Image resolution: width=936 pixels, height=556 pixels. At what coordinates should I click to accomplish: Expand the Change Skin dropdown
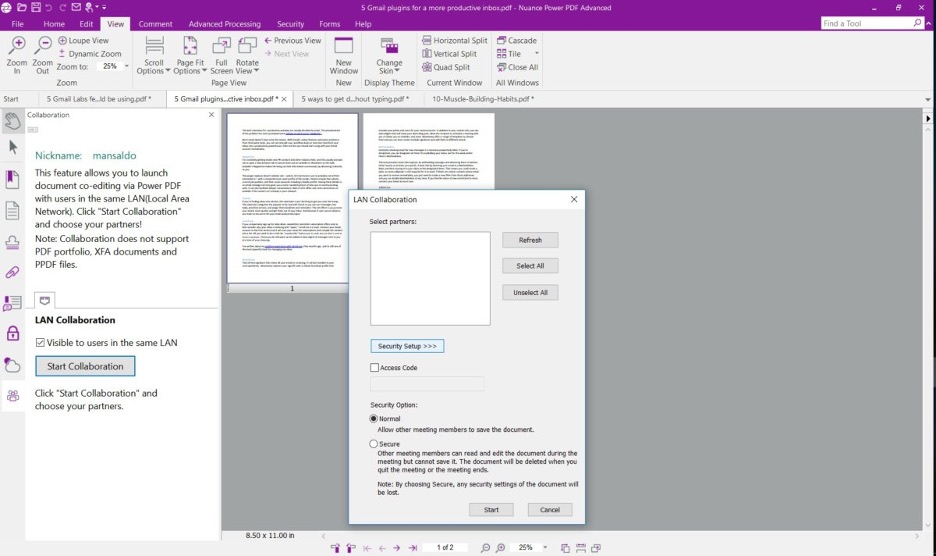[x=389, y=56]
